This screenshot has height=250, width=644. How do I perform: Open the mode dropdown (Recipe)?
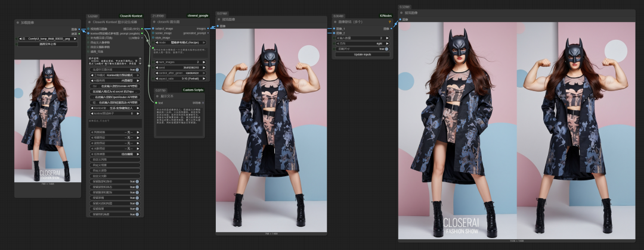point(179,43)
